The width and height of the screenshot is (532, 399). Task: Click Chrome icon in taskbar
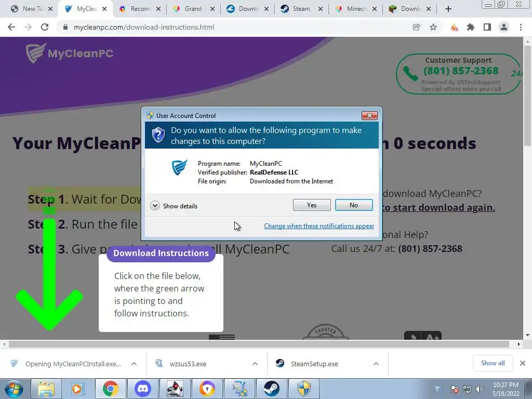(x=110, y=389)
